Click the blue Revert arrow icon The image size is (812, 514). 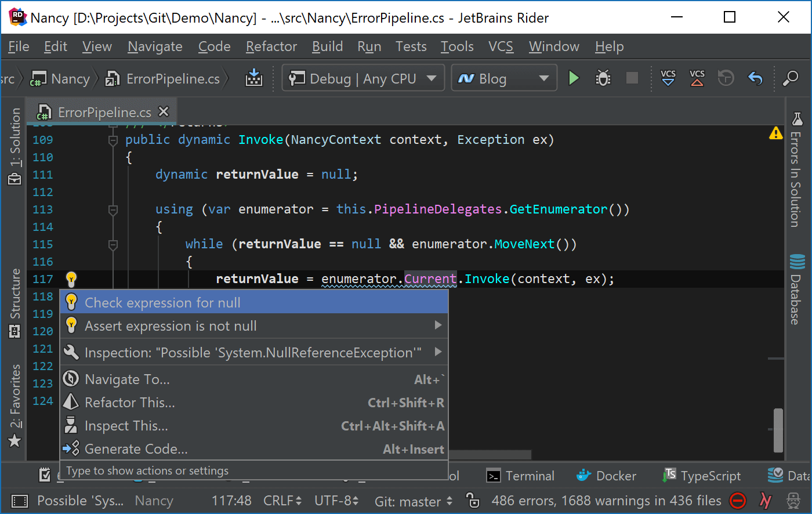(755, 78)
